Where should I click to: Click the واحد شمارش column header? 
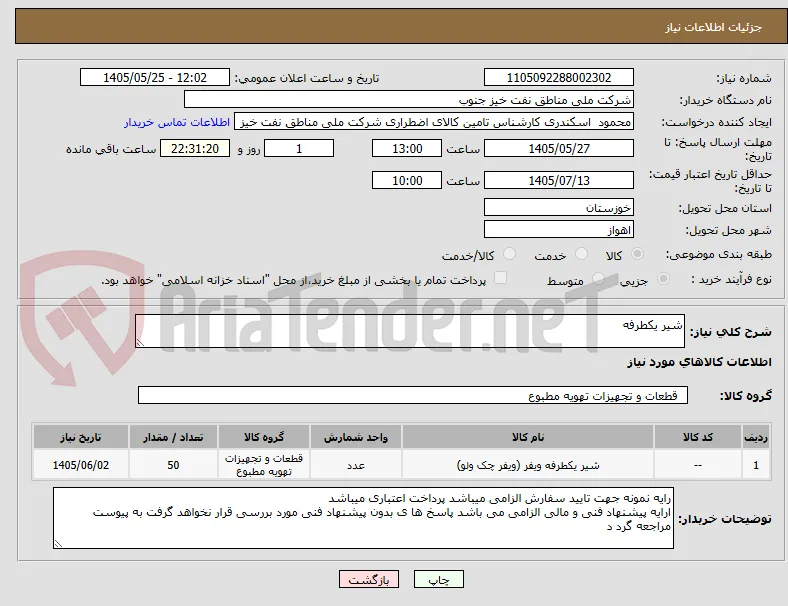point(356,437)
